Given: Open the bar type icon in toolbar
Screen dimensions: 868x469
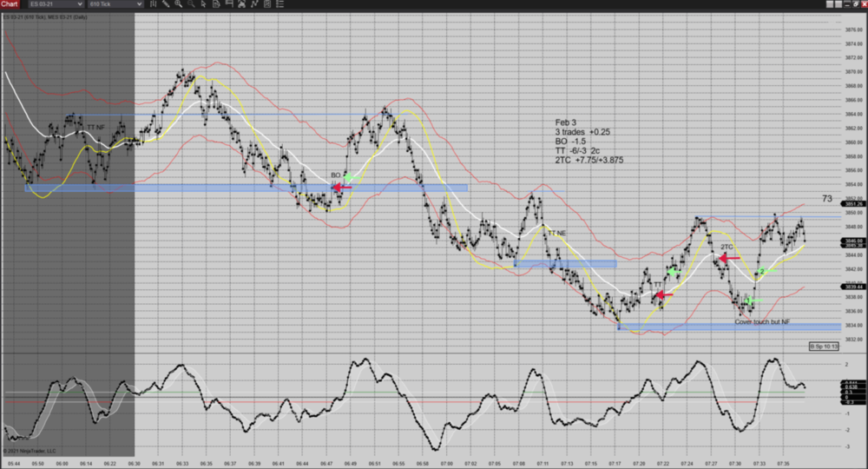Looking at the screenshot, I should 154,4.
